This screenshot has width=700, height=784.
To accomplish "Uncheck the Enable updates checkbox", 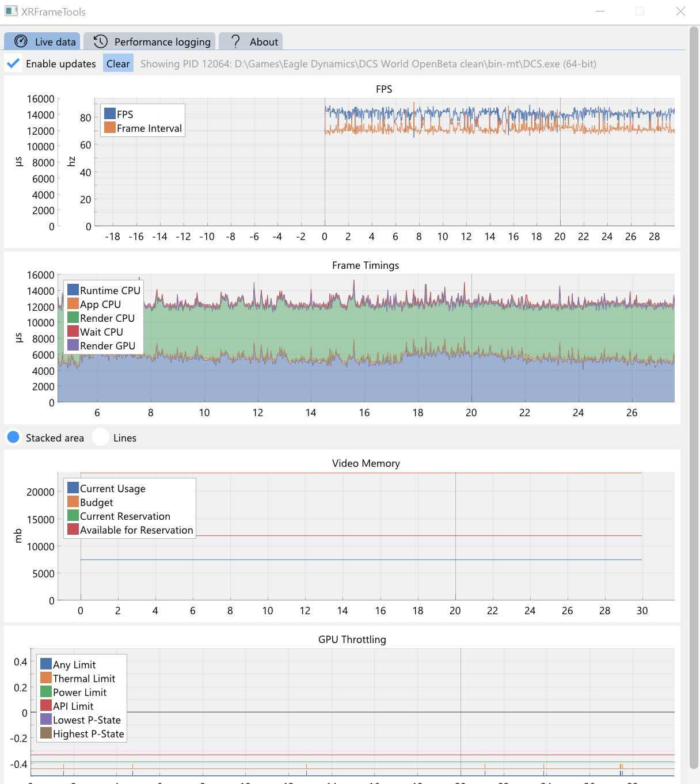I will [13, 63].
